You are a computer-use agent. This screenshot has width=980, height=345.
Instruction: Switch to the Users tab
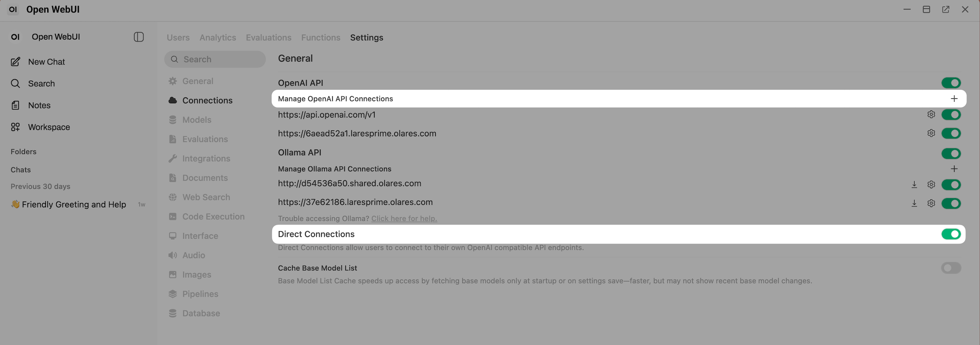coord(178,38)
